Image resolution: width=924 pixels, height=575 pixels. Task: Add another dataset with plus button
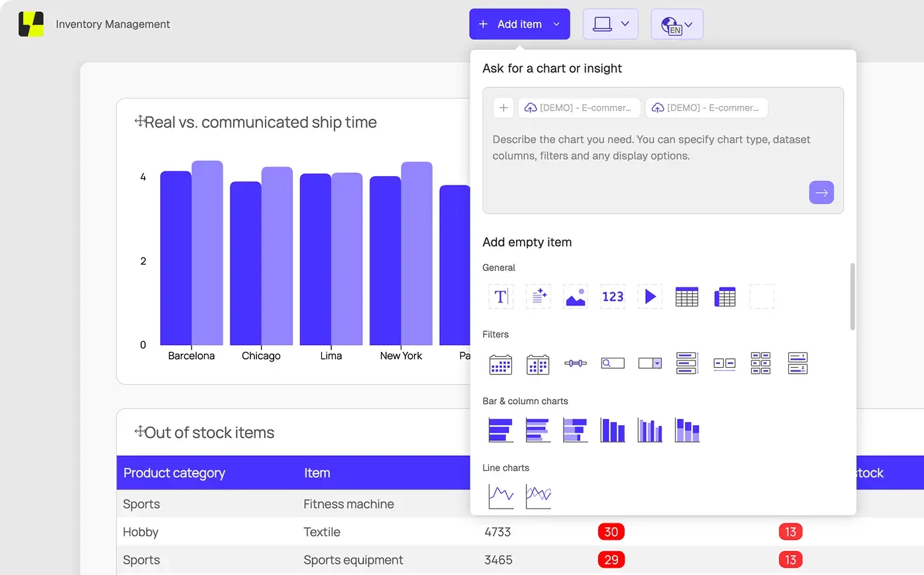[x=503, y=108]
